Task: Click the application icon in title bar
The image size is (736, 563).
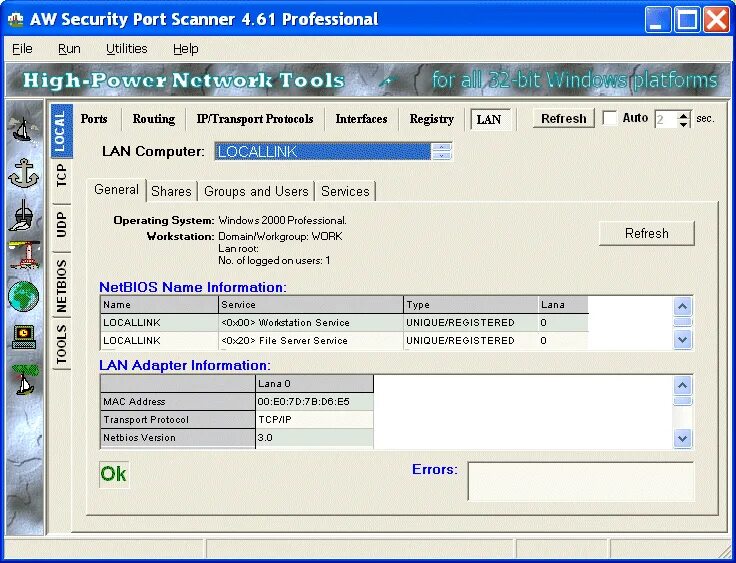Action: [15, 19]
